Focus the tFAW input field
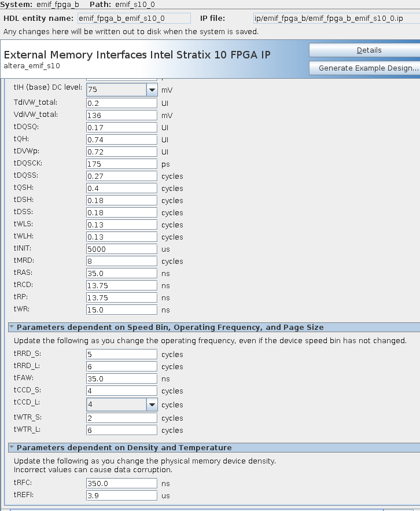420x511 pixels. point(122,378)
